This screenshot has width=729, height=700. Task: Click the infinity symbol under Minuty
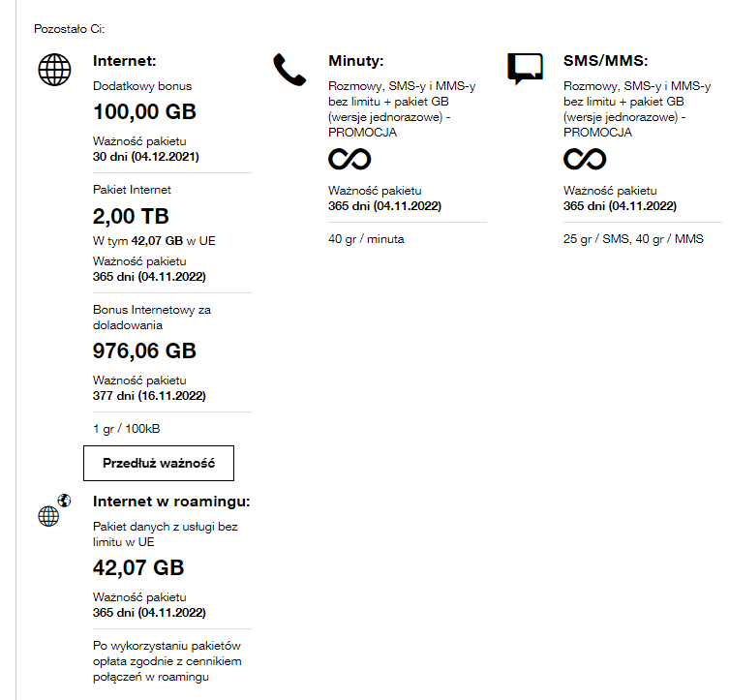(x=349, y=159)
